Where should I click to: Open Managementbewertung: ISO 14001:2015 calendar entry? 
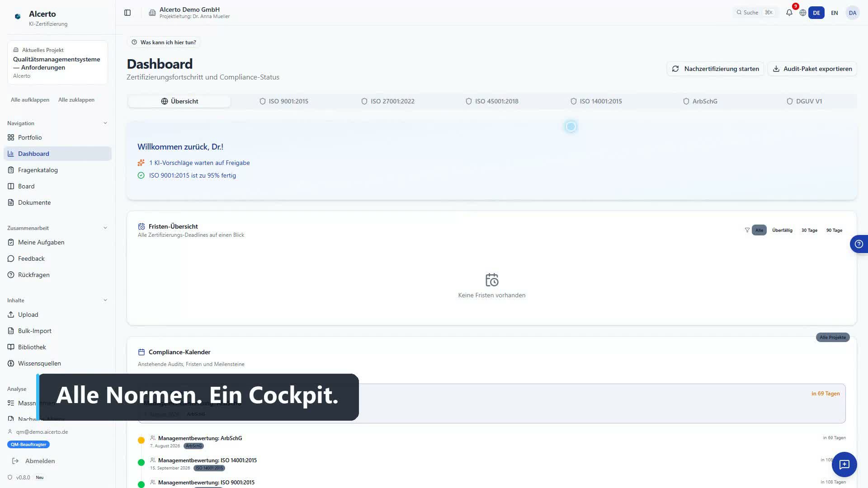208,460
